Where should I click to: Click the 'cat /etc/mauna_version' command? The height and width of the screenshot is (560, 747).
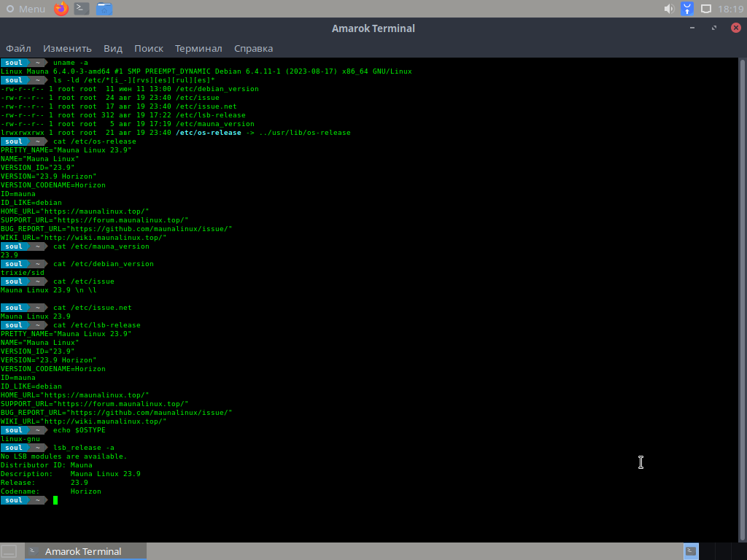coord(101,246)
